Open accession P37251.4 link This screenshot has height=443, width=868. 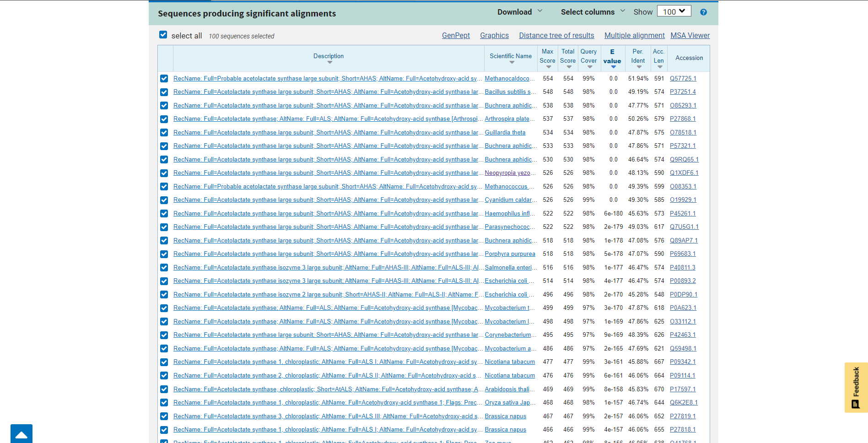683,92
